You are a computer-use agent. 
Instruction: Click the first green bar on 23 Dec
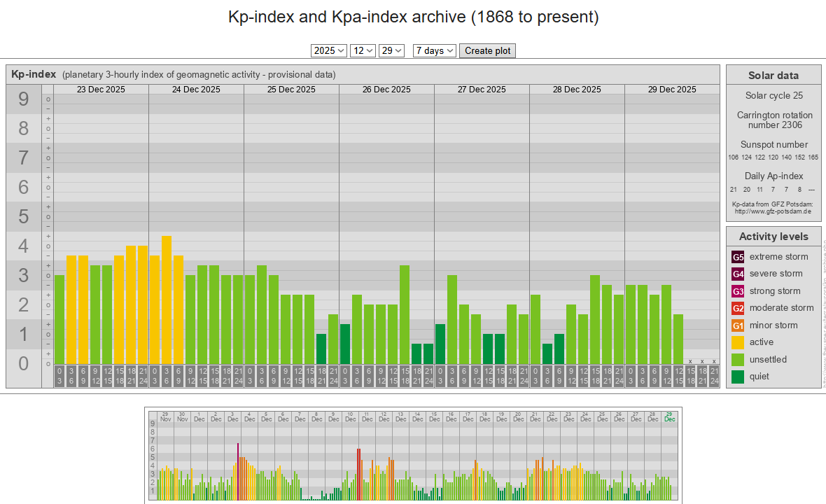(x=59, y=320)
